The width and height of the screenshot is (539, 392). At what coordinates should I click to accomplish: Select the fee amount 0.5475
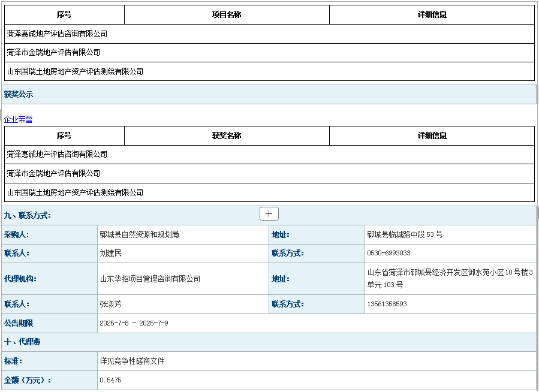point(110,380)
